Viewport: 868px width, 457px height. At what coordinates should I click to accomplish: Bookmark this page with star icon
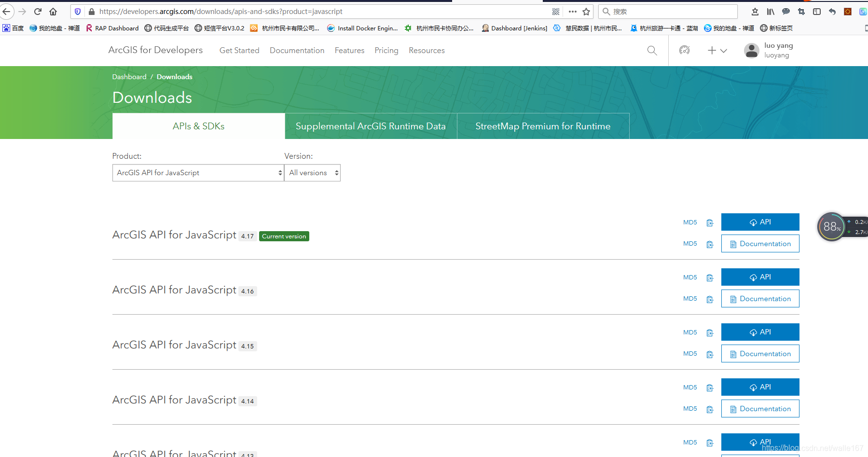tap(586, 12)
